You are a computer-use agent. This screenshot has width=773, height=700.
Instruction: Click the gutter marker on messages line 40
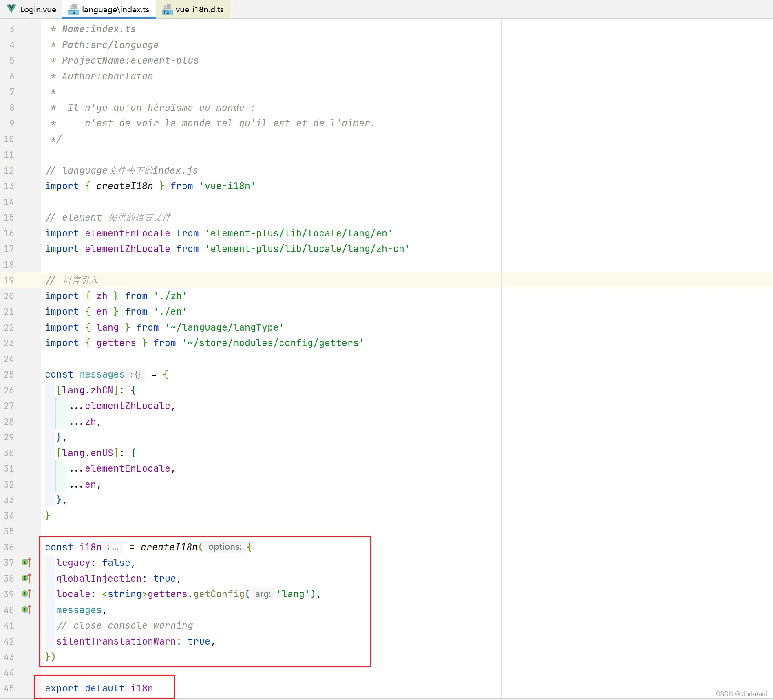27,609
